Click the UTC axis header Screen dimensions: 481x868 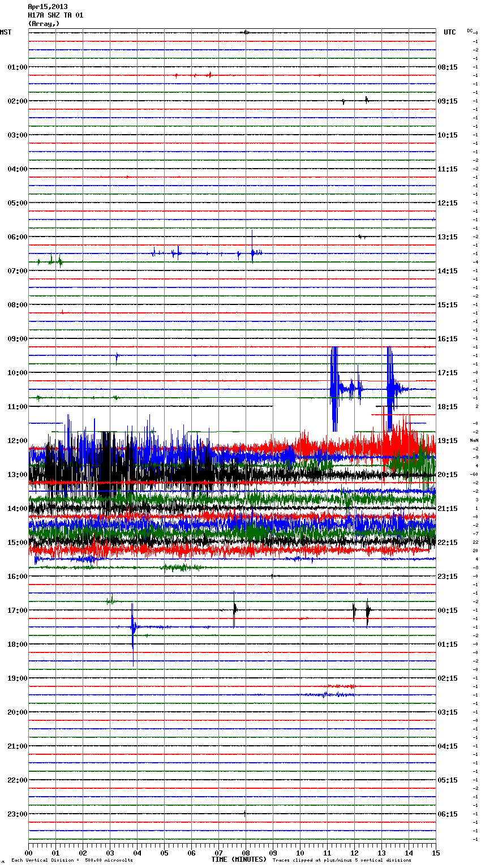coord(450,32)
